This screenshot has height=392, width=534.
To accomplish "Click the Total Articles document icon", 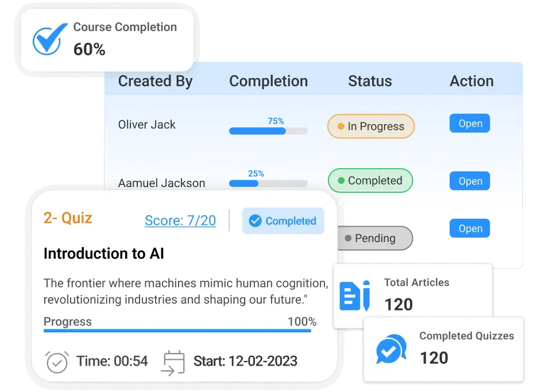I will point(354,296).
